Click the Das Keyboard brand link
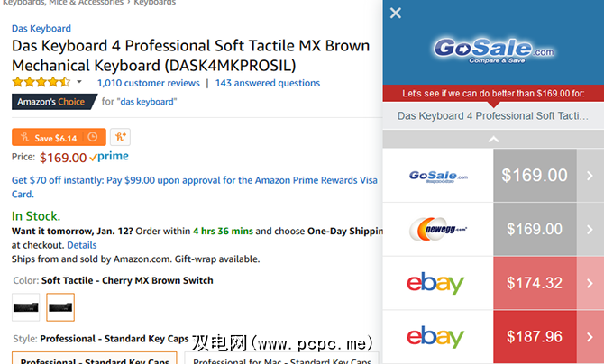604x364 pixels. 41,29
